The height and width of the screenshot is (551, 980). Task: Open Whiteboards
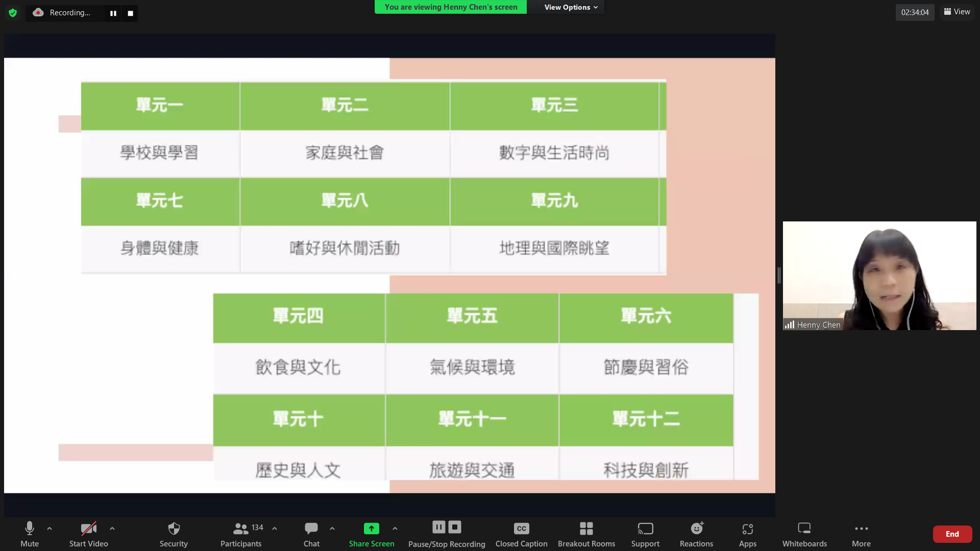point(804,533)
